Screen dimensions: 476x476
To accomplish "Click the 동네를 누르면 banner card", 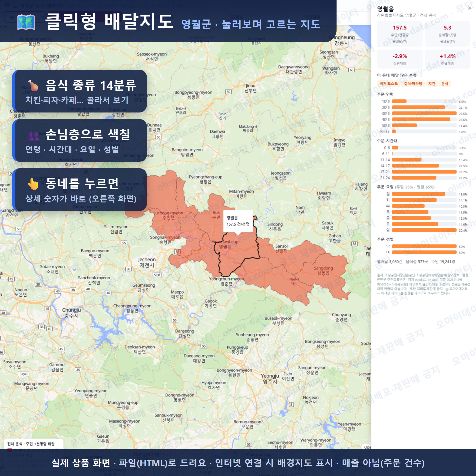I will point(79,190).
